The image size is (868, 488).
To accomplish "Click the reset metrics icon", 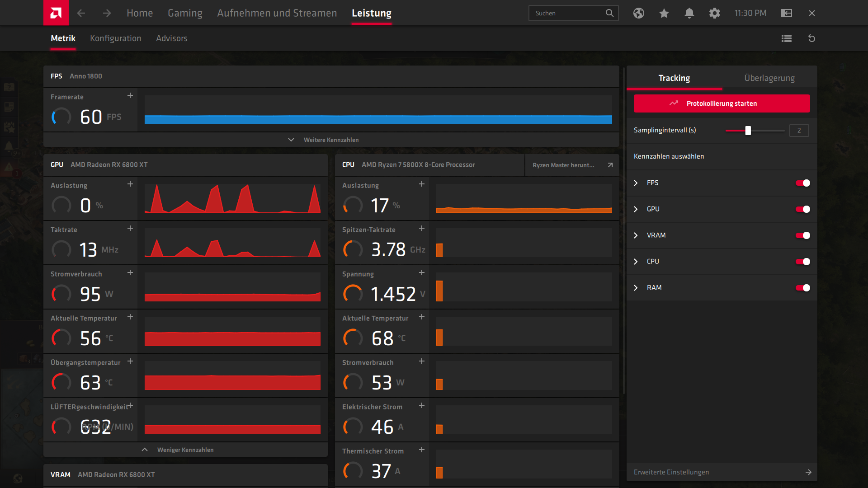I will (x=811, y=38).
